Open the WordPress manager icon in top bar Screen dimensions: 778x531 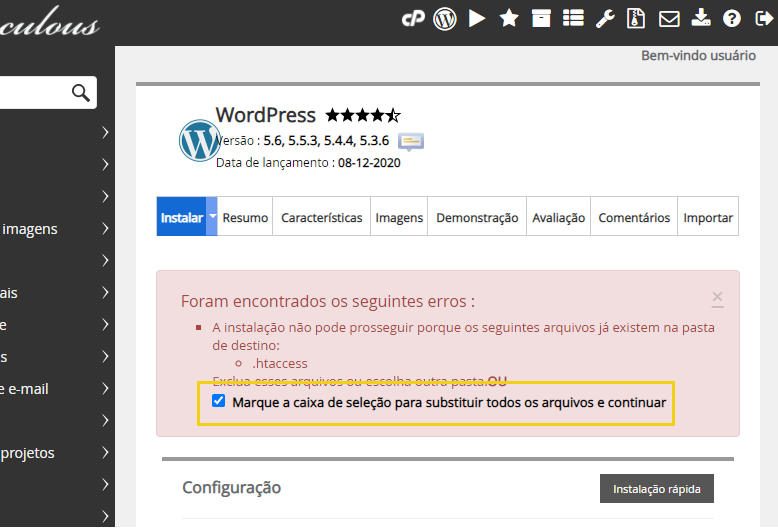pos(445,19)
